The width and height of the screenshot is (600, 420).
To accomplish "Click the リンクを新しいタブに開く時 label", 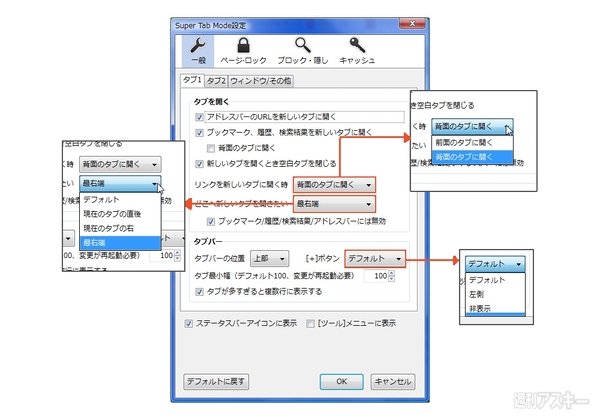I will click(241, 185).
